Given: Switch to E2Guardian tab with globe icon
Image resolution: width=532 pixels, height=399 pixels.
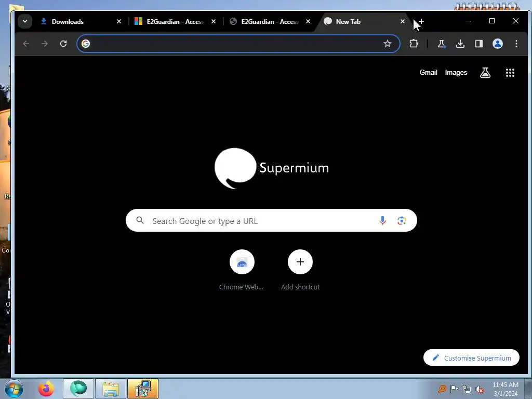Looking at the screenshot, I should 270,21.
